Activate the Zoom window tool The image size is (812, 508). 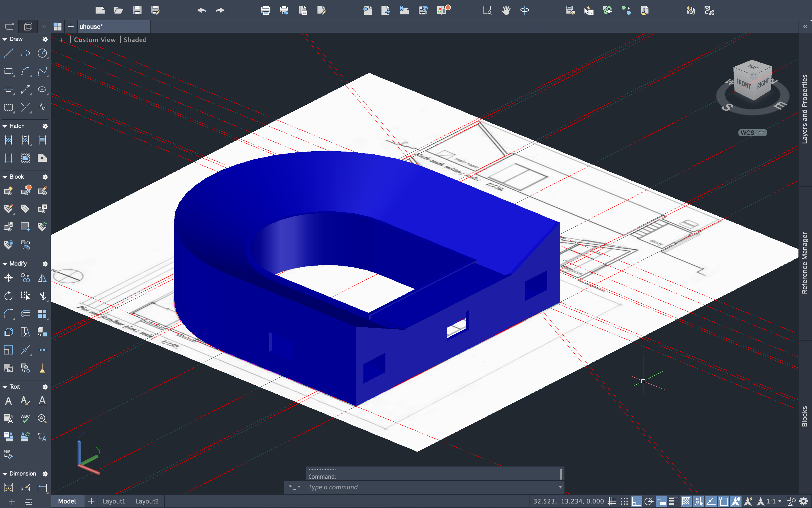[x=487, y=10]
